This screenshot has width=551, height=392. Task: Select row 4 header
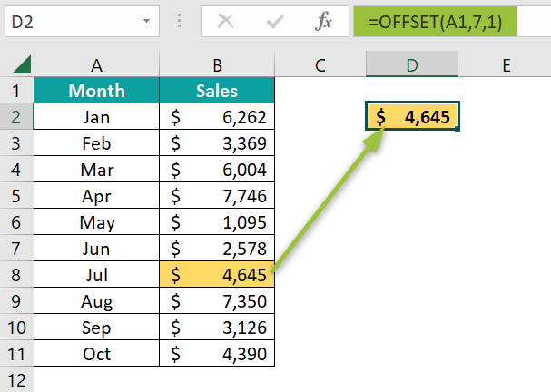[x=16, y=170]
